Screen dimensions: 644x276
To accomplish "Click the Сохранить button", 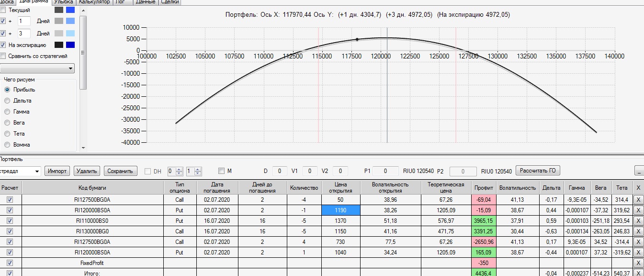I will click(x=120, y=171).
